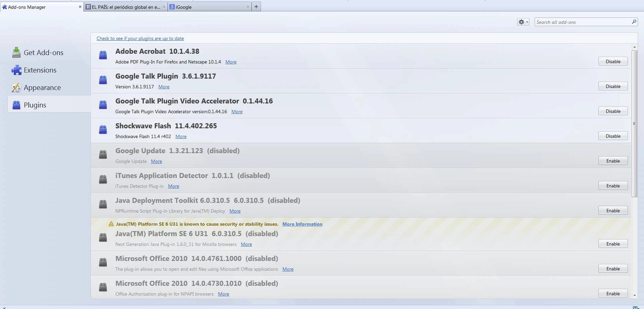Show More details for Google Talk Plugin version

click(x=164, y=87)
